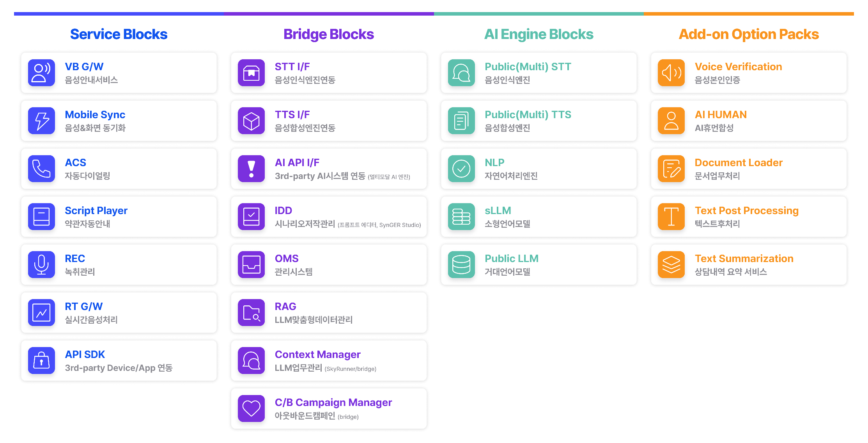The image size is (868, 443).
Task: Open the Add-on Option Packs heading
Action: [749, 34]
